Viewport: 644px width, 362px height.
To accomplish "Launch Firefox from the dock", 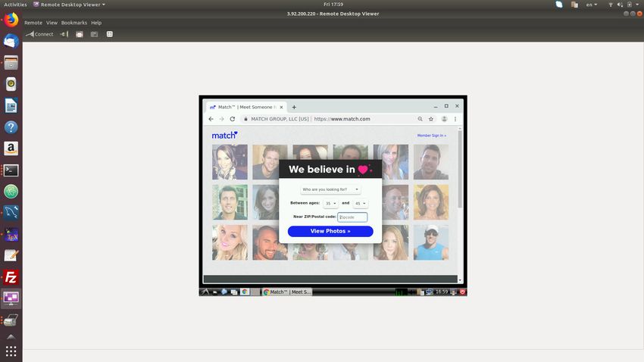I will (11, 20).
